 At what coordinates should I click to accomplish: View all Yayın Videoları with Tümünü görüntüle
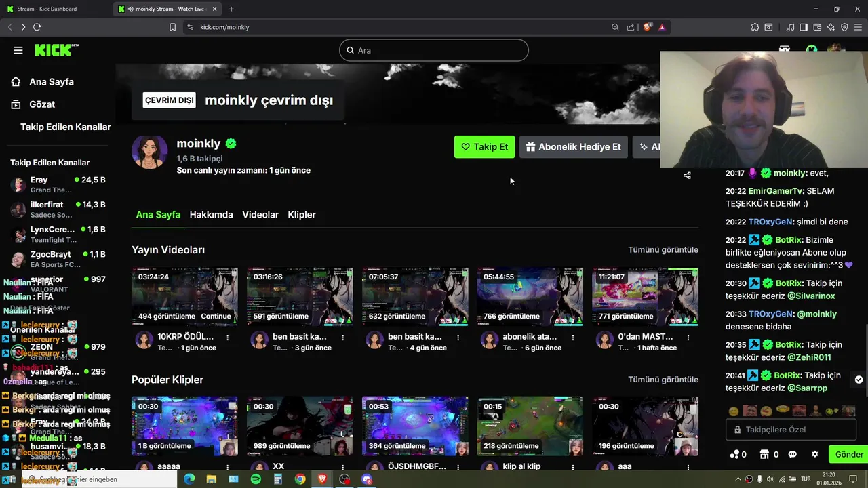663,250
